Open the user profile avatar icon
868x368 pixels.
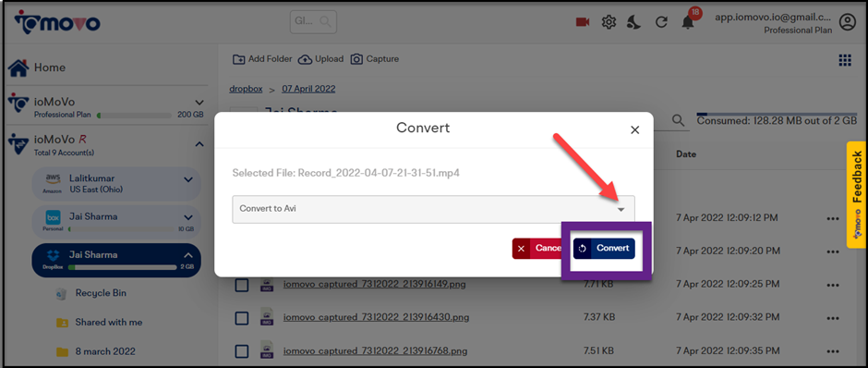click(847, 22)
